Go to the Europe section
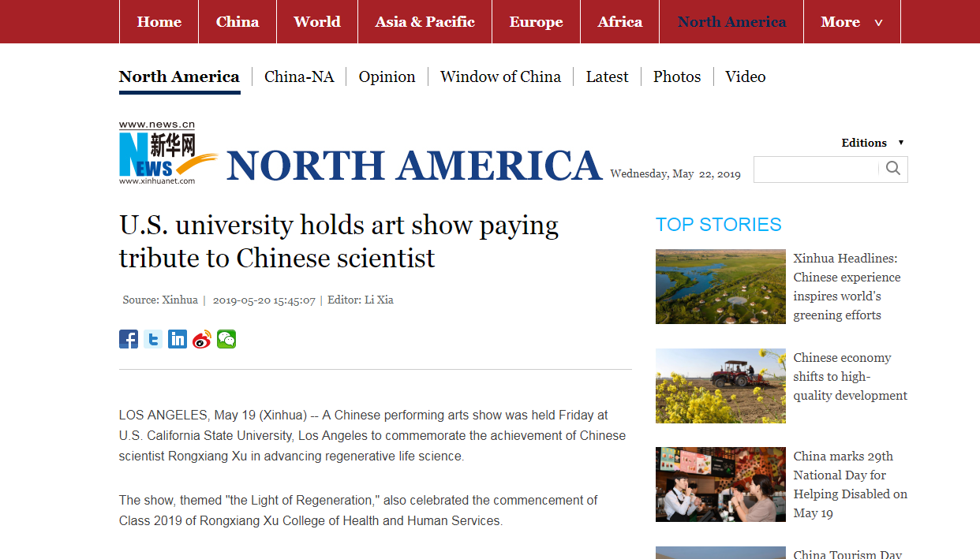980x559 pixels. click(536, 22)
